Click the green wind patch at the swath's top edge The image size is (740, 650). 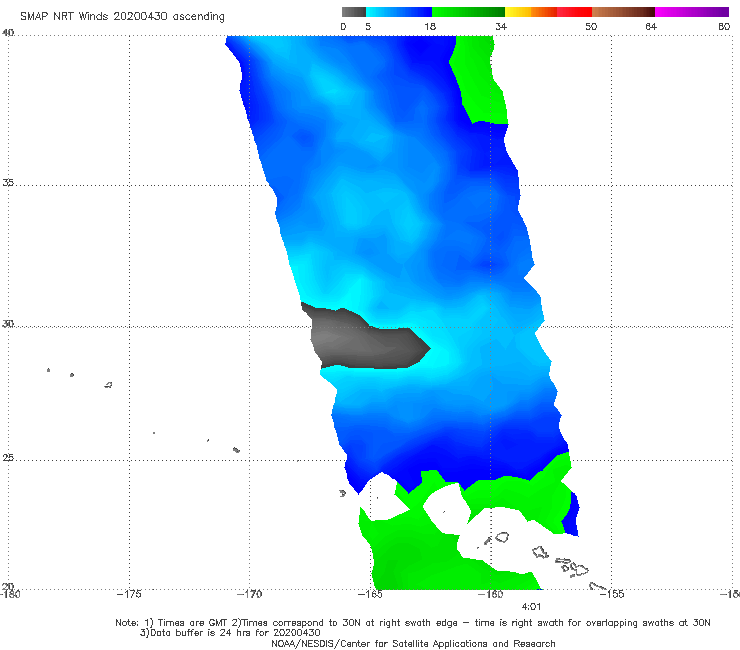[x=479, y=78]
